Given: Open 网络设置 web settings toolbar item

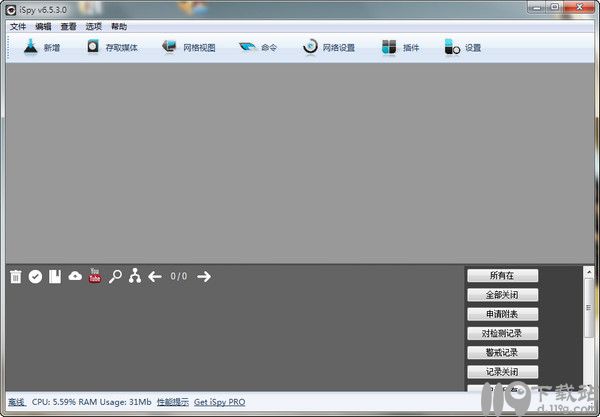Looking at the screenshot, I should coord(329,47).
